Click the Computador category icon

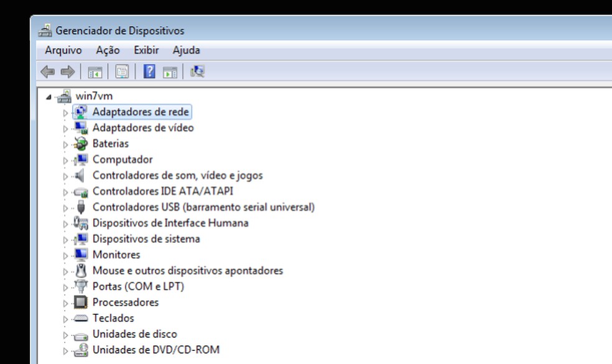click(x=81, y=160)
